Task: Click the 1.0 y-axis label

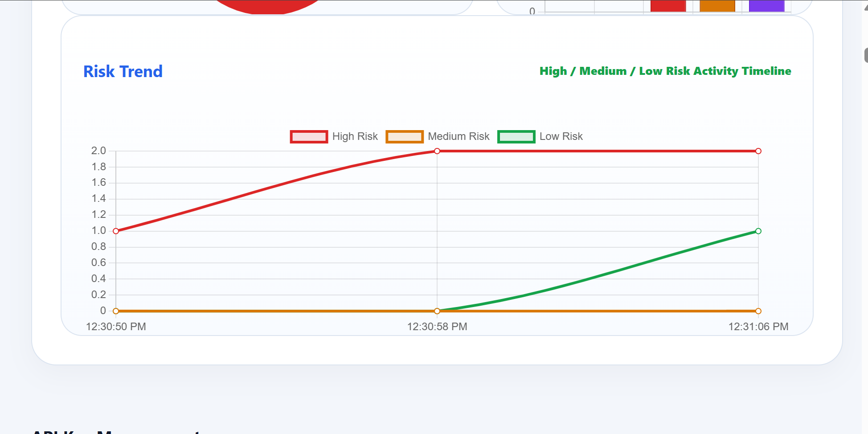Action: click(x=99, y=230)
